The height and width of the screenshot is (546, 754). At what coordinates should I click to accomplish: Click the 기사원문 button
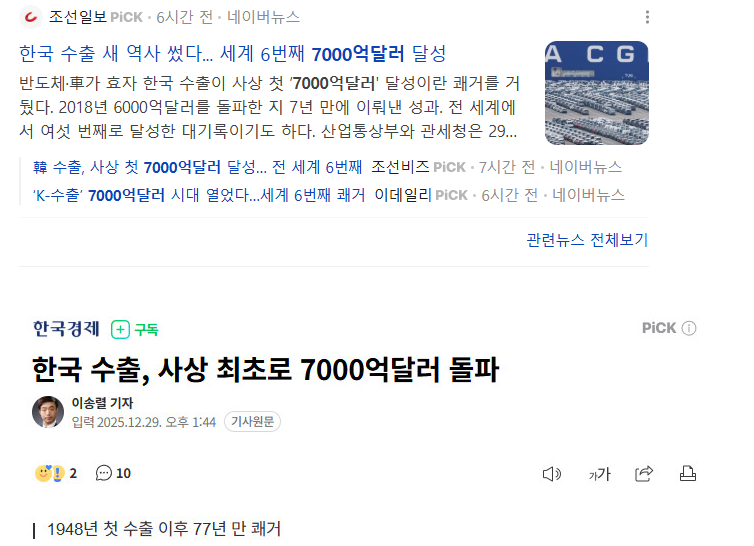click(252, 421)
